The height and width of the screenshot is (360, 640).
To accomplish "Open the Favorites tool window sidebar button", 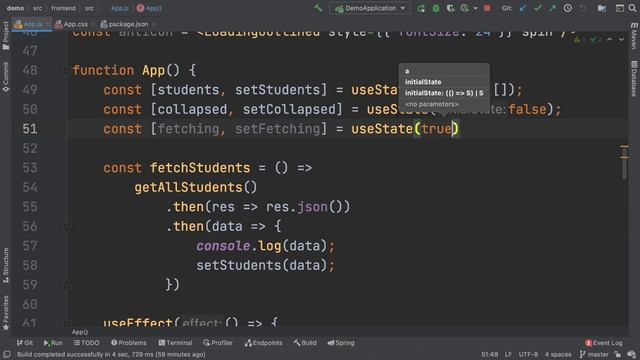I will (x=6, y=313).
